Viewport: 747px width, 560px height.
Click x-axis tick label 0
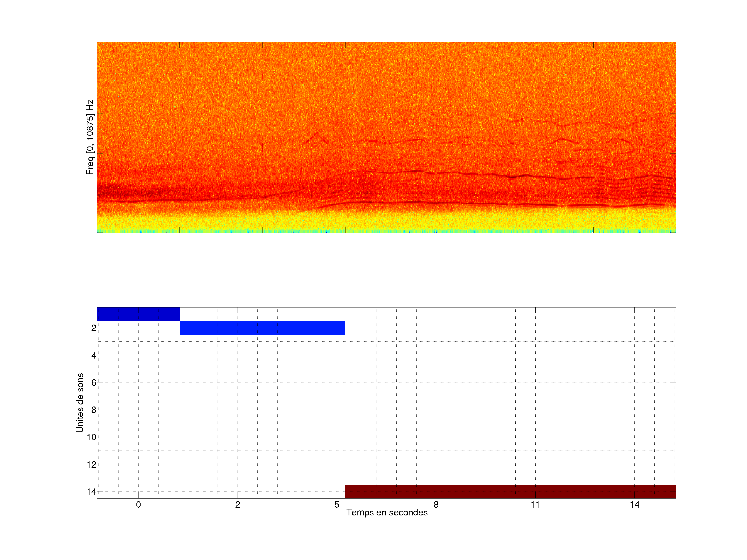tap(138, 505)
